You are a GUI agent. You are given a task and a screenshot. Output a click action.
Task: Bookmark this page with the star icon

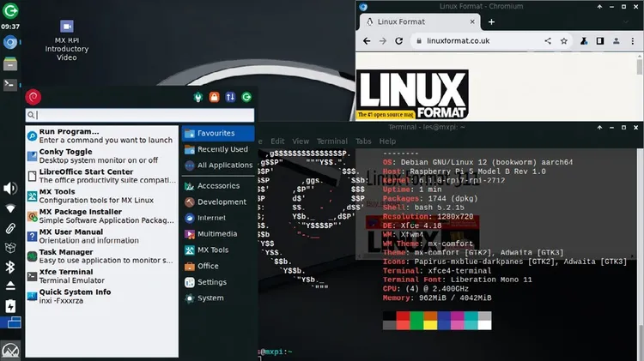pyautogui.click(x=564, y=41)
